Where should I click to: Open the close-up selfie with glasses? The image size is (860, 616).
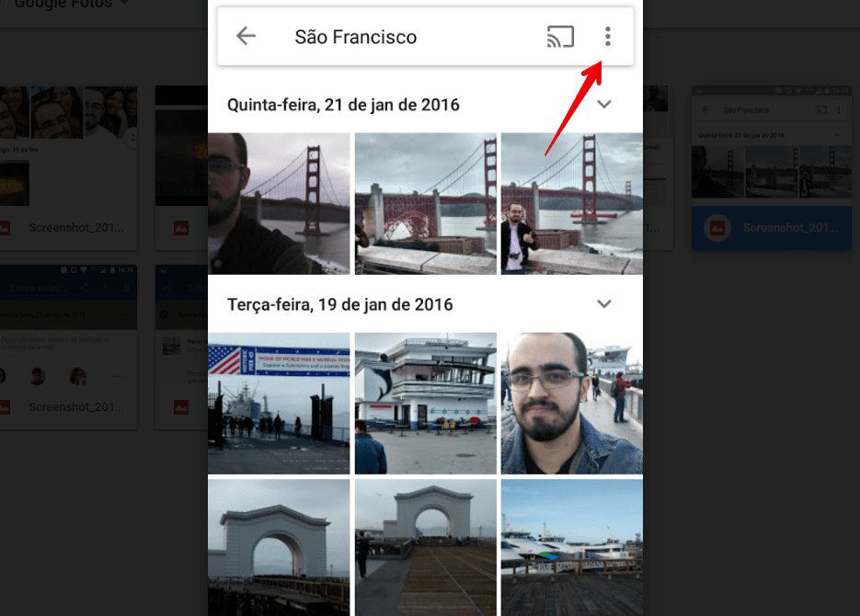pos(571,404)
